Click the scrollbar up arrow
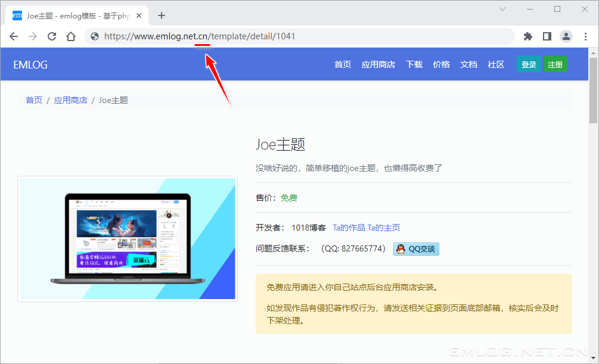The height and width of the screenshot is (364, 599). click(593, 52)
